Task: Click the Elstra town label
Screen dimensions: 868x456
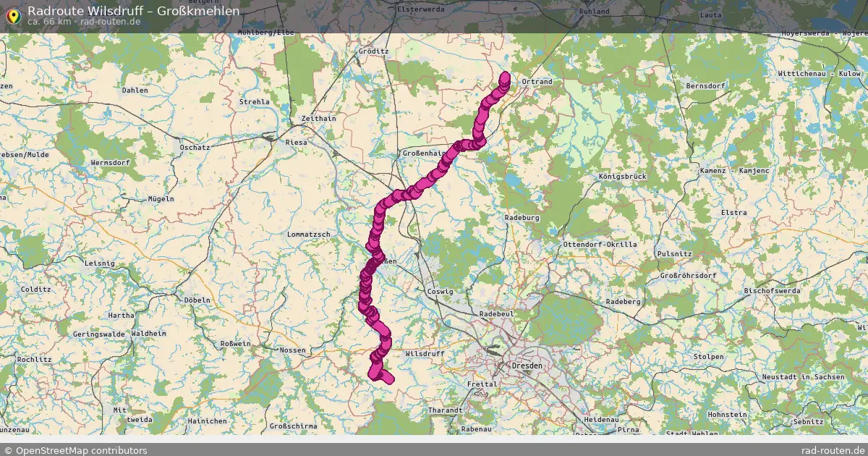Action: 733,213
